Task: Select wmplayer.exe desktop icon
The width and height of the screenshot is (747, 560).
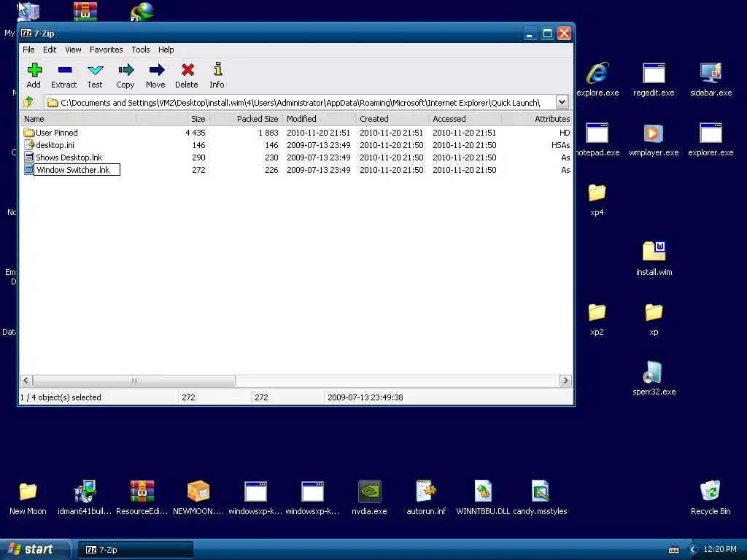Action: [x=654, y=139]
